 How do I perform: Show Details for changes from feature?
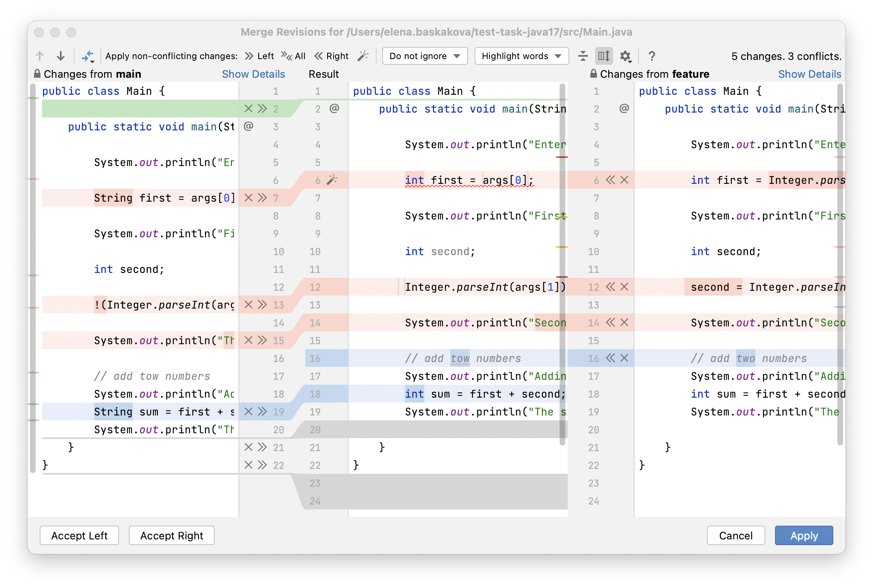tap(810, 74)
